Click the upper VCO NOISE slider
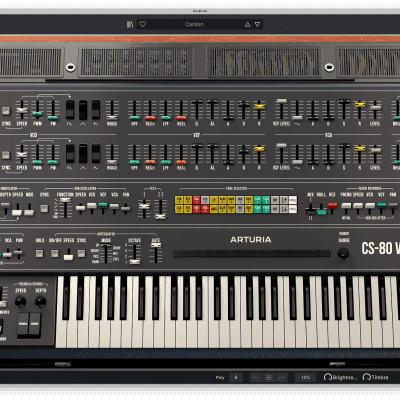 pyautogui.click(x=112, y=117)
